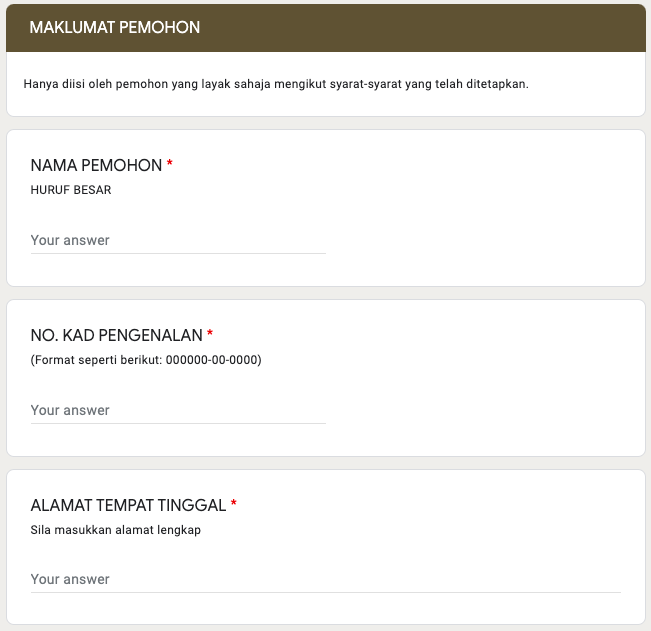651x631 pixels.
Task: Click the NO. KAD PENGENALAN question label
Action: pyautogui.click(x=117, y=335)
